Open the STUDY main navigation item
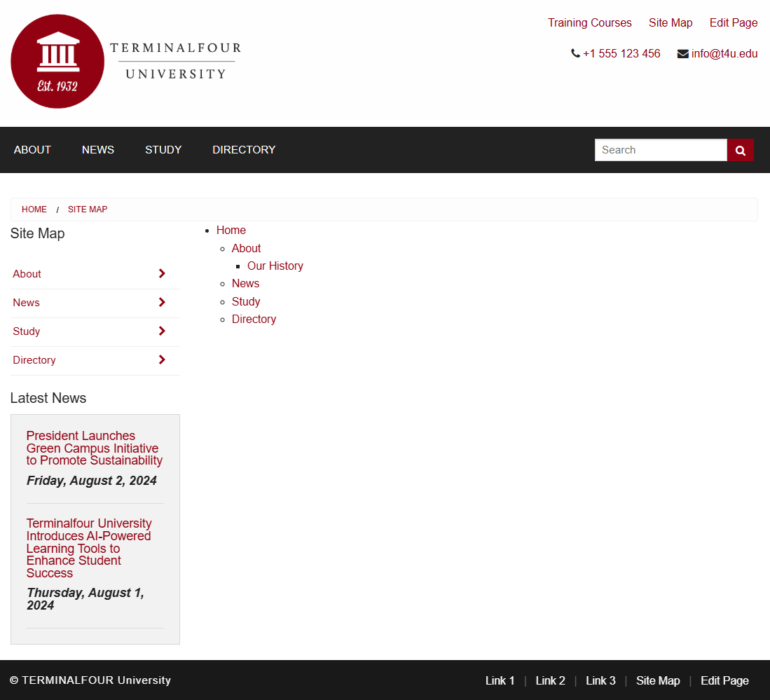770x700 pixels. coord(163,150)
